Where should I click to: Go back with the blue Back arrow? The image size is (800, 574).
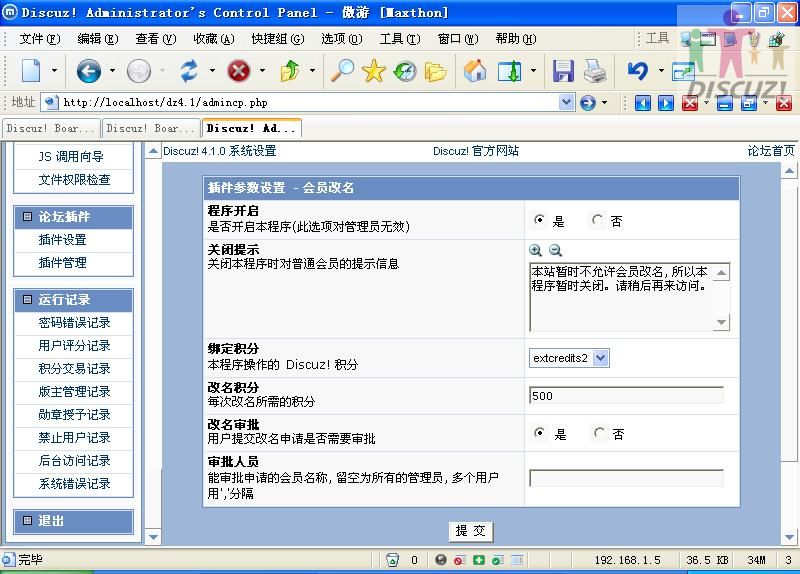tap(88, 70)
